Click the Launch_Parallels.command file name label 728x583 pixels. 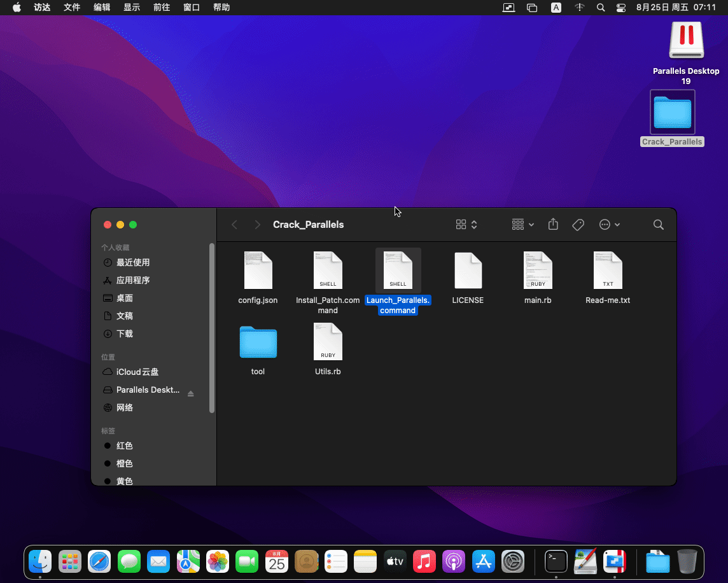tap(398, 306)
